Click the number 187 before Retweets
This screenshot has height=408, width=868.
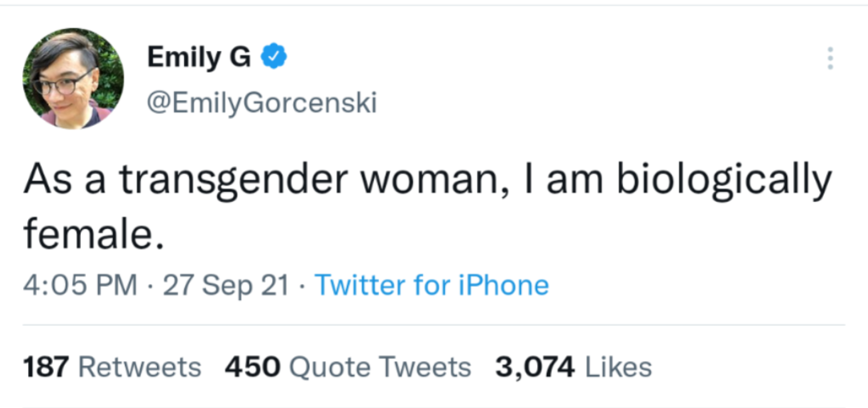[46, 367]
